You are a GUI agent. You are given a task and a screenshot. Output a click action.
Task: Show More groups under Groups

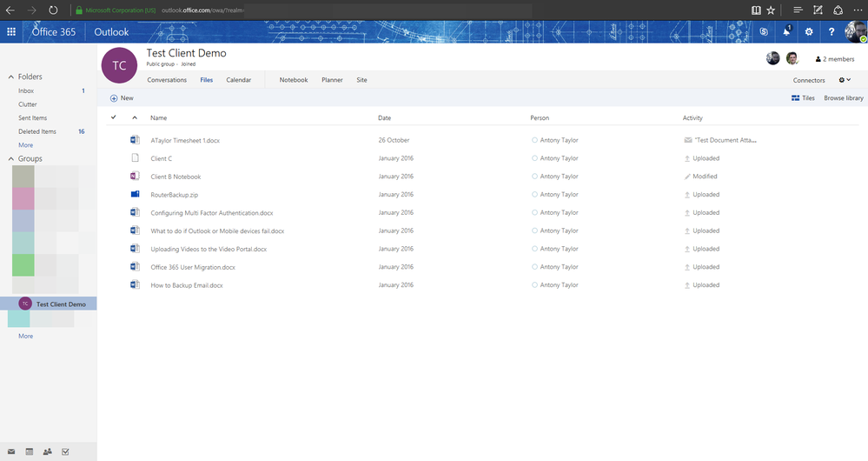pyautogui.click(x=25, y=336)
